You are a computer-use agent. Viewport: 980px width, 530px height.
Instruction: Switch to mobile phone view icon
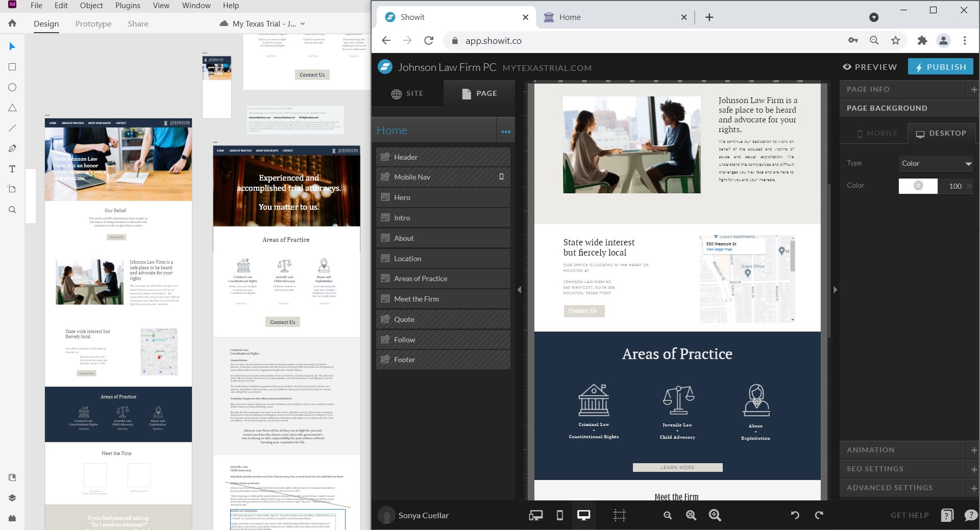(559, 515)
